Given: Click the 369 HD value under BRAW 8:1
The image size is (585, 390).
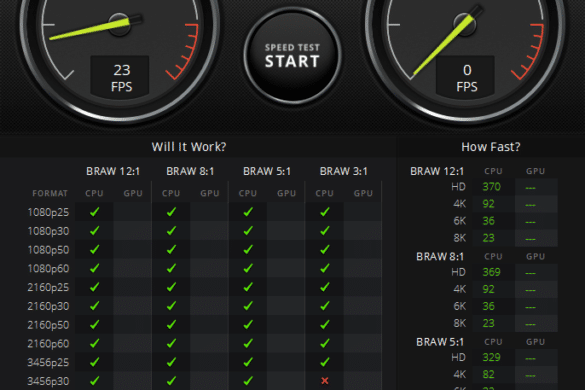Looking at the screenshot, I should point(492,272).
